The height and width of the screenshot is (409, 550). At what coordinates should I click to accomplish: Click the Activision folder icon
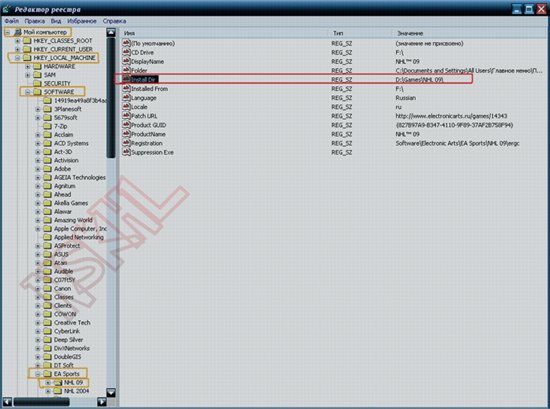coord(47,160)
